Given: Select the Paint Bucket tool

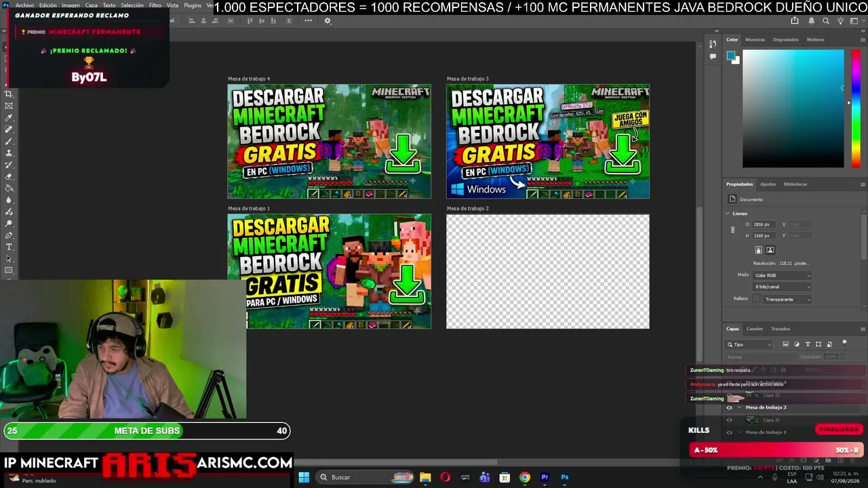Looking at the screenshot, I should coord(9,188).
